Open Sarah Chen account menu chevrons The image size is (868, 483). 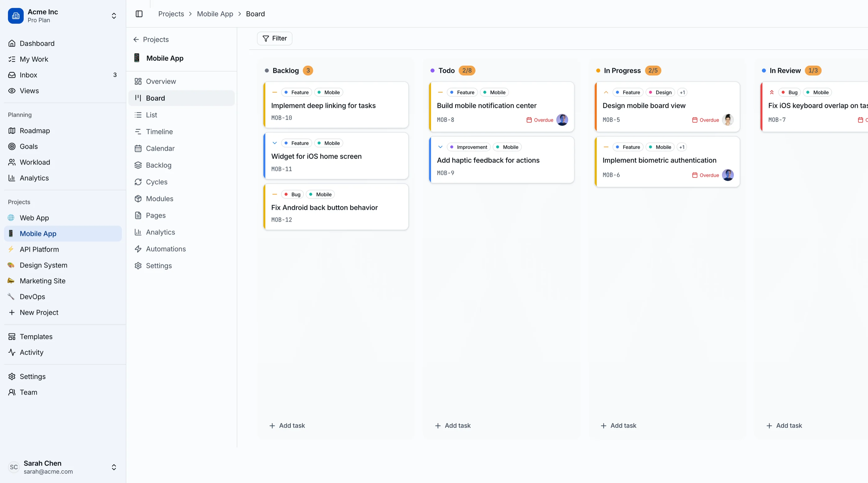click(x=114, y=467)
